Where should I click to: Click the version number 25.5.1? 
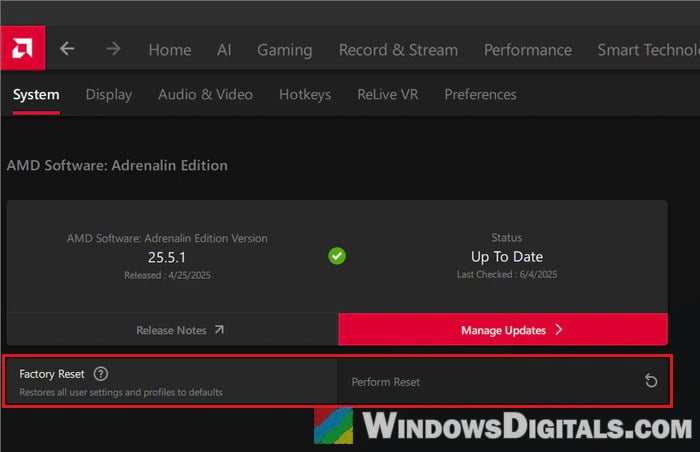(x=167, y=257)
